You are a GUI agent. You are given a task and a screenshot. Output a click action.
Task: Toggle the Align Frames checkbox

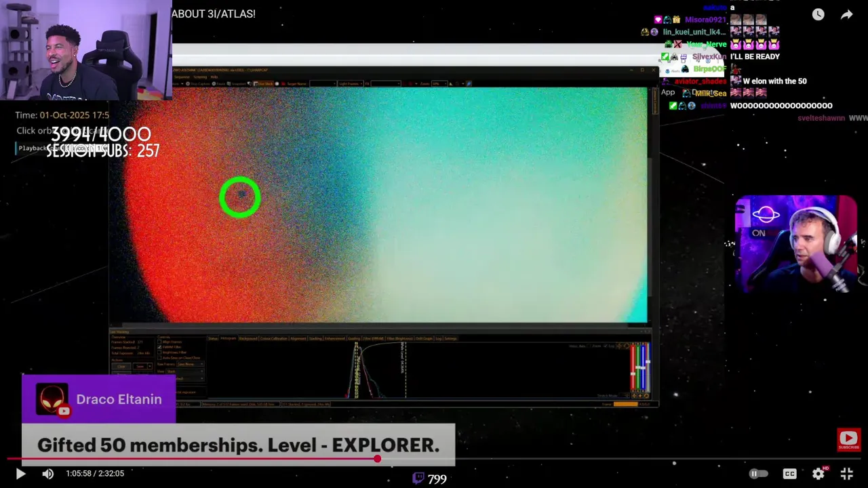click(159, 342)
